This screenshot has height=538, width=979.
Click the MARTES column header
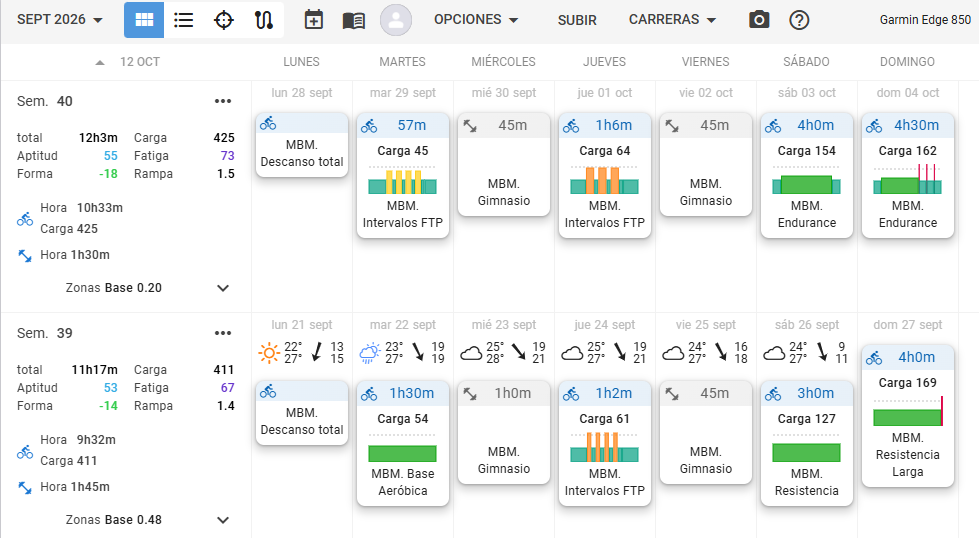(402, 62)
